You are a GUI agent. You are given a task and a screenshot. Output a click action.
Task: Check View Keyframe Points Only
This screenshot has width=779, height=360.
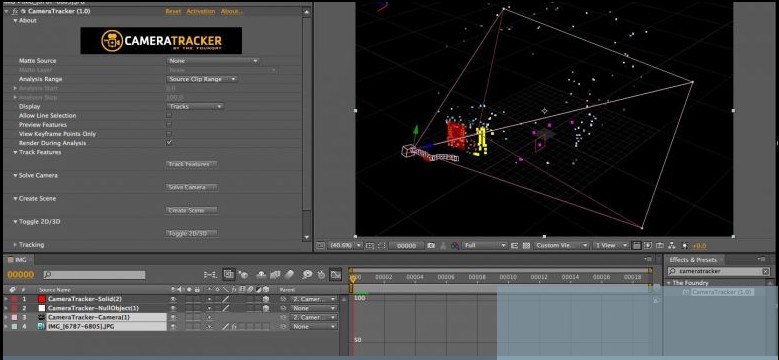[x=169, y=134]
